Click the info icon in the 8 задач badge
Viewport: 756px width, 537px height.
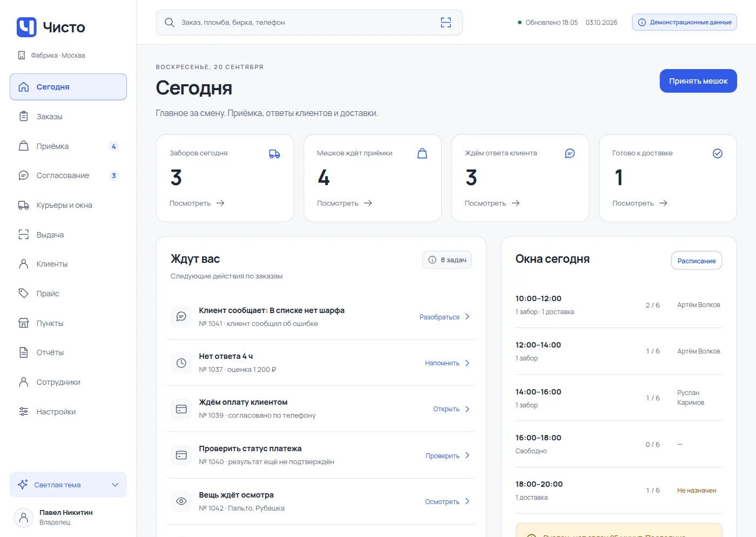(x=432, y=260)
